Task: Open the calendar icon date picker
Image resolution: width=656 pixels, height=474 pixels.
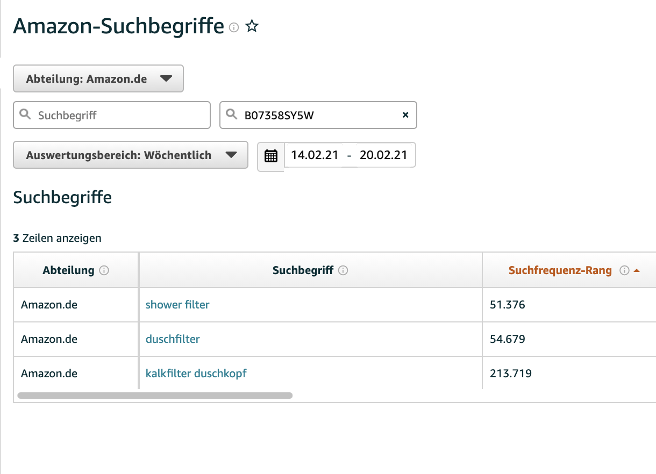Action: [271, 156]
